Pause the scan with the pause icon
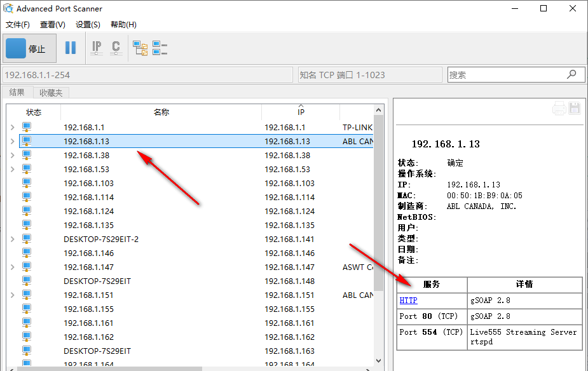 pos(71,48)
